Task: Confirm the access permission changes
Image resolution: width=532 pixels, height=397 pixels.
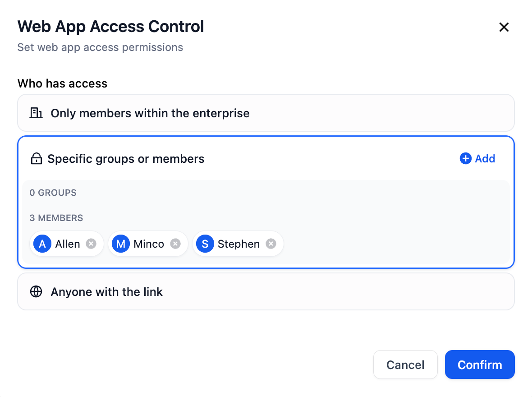Action: point(480,365)
